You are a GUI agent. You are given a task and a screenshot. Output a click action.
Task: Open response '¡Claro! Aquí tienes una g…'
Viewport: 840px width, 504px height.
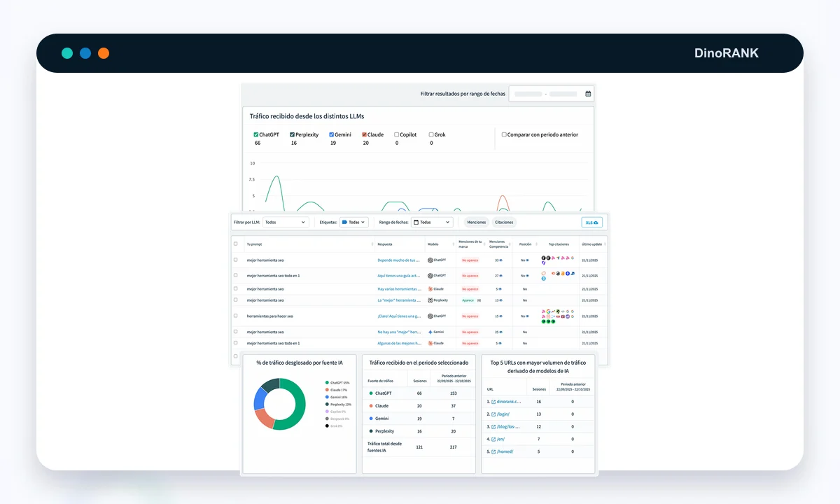(398, 316)
